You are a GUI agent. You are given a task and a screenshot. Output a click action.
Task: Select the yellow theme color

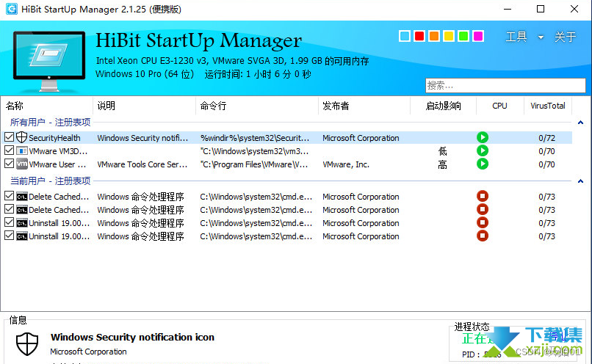449,36
